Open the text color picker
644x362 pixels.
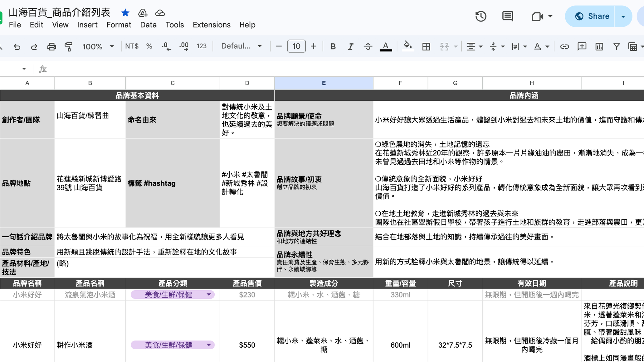coord(386,46)
